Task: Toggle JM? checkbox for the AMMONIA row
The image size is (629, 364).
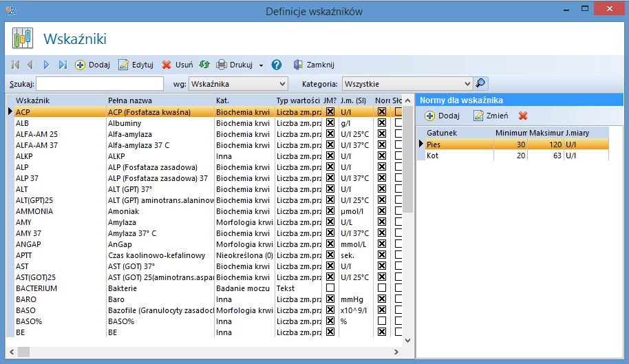Action: (x=330, y=211)
